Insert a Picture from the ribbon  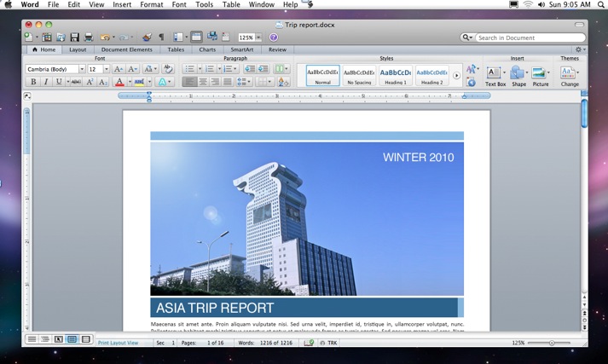[x=540, y=74]
